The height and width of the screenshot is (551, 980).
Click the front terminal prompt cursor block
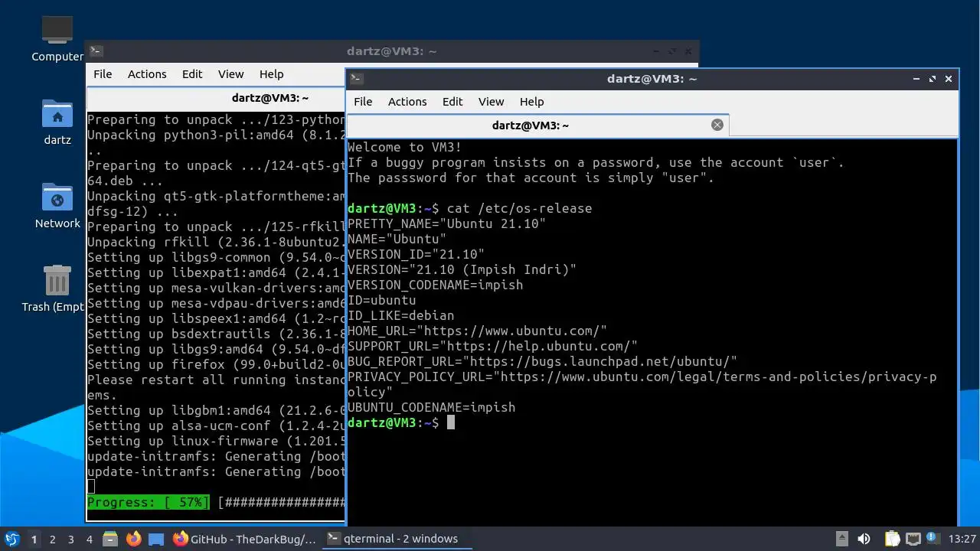coord(451,422)
